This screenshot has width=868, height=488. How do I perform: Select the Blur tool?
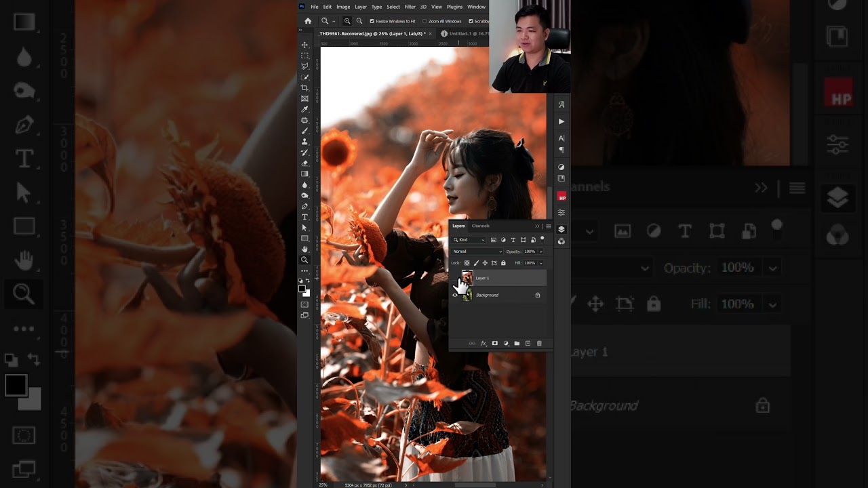[x=304, y=185]
